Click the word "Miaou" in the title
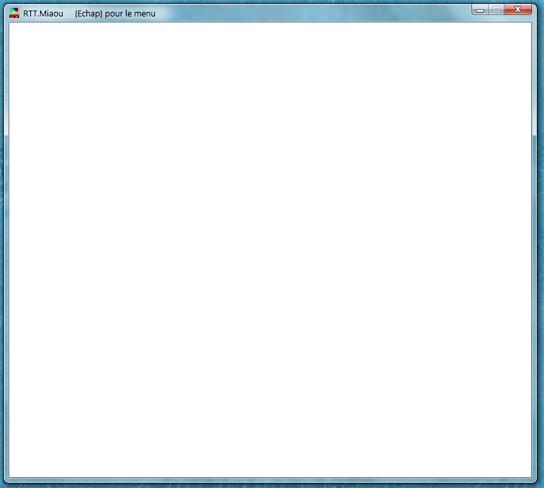The image size is (544, 488). [x=52, y=14]
